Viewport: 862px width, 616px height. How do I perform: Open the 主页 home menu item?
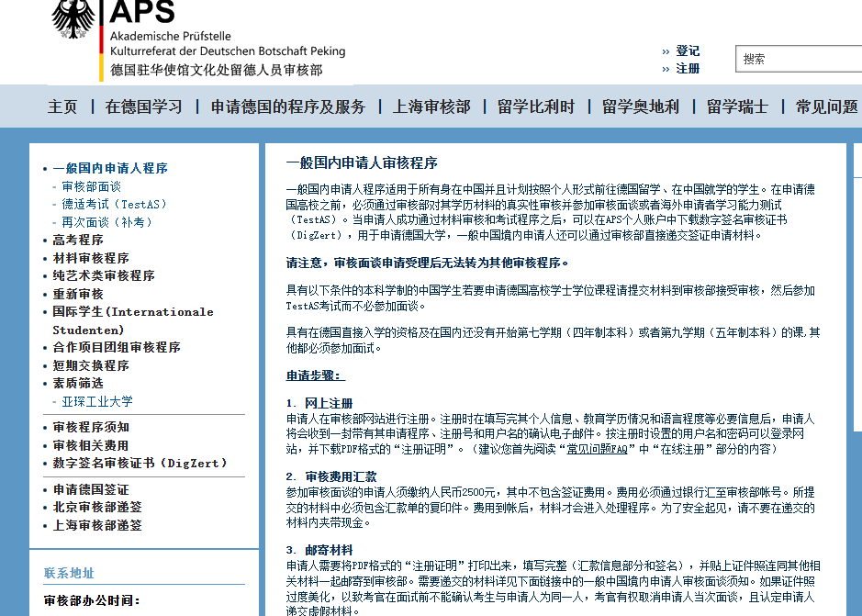(62, 106)
